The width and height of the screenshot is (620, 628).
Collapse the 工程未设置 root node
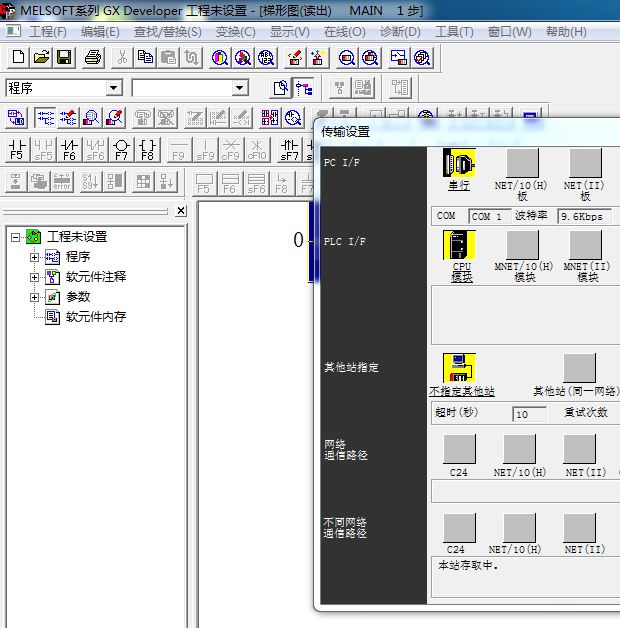(15, 237)
